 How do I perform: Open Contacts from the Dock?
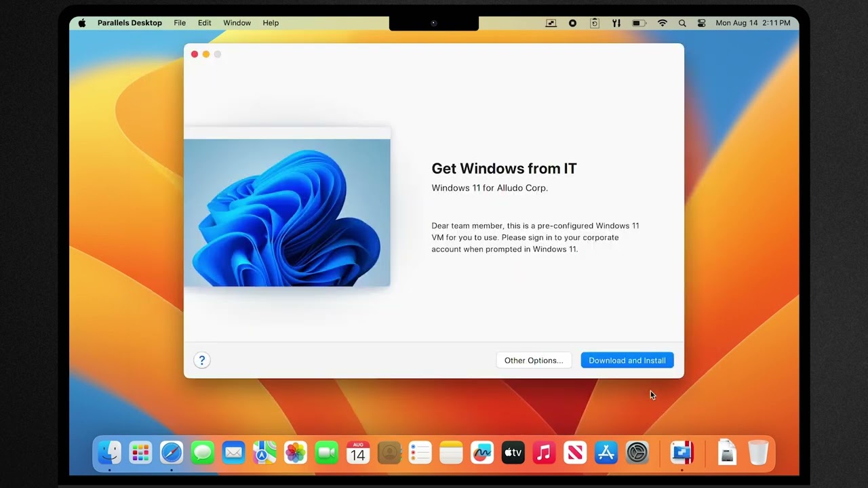pos(389,452)
